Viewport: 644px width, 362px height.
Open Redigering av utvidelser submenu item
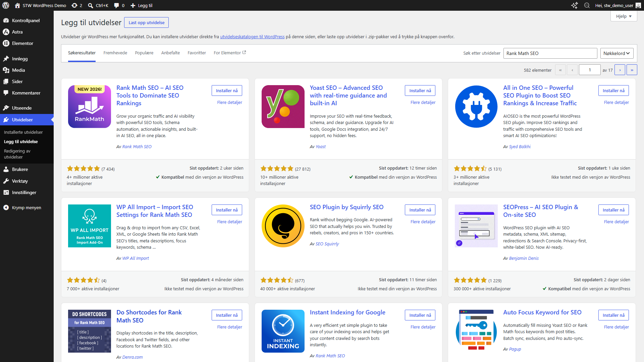(17, 154)
